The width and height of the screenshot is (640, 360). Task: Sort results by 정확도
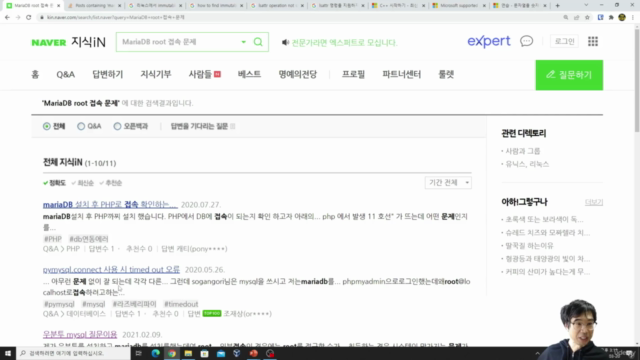pos(54,183)
